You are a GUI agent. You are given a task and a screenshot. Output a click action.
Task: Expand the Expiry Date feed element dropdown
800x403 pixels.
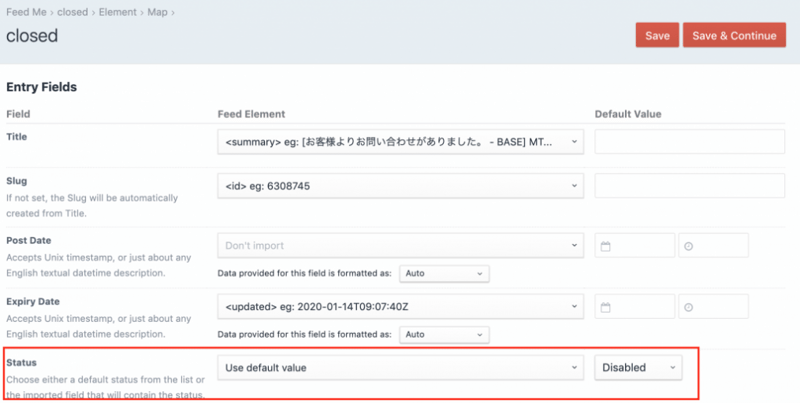tap(400, 306)
